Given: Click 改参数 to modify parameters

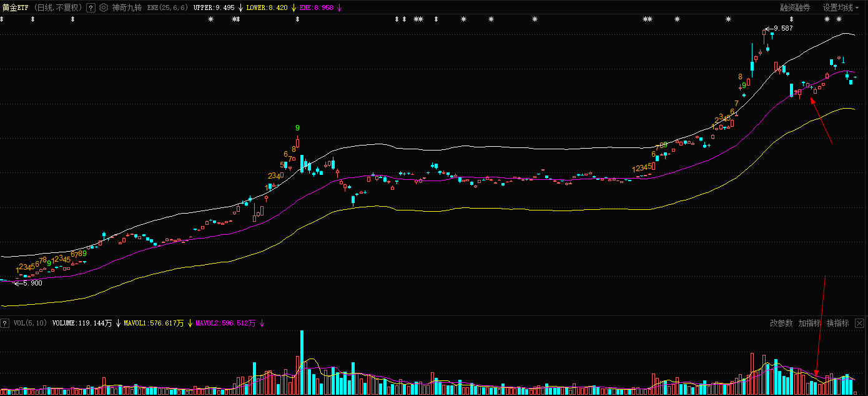Looking at the screenshot, I should 781,323.
